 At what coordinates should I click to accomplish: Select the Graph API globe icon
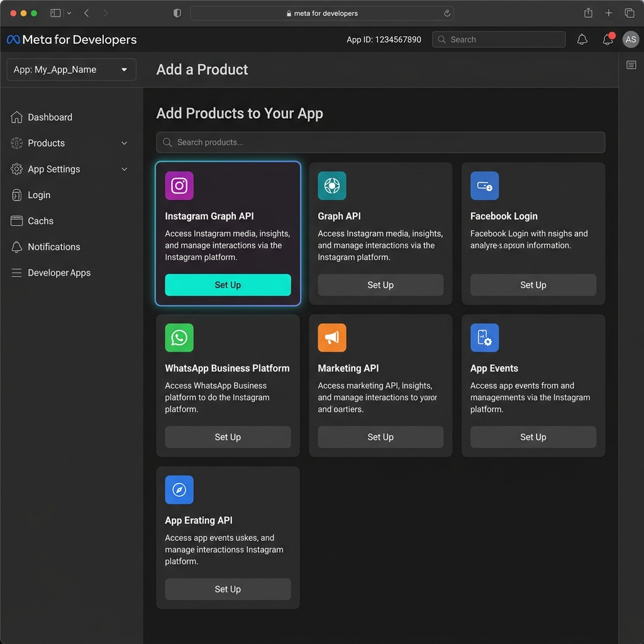[x=332, y=186]
